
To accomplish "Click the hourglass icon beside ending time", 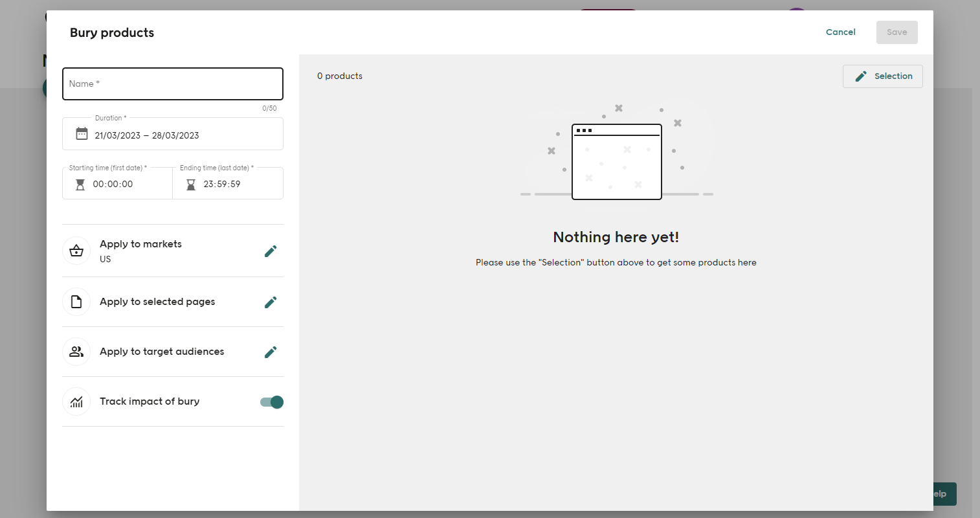I will point(191,185).
